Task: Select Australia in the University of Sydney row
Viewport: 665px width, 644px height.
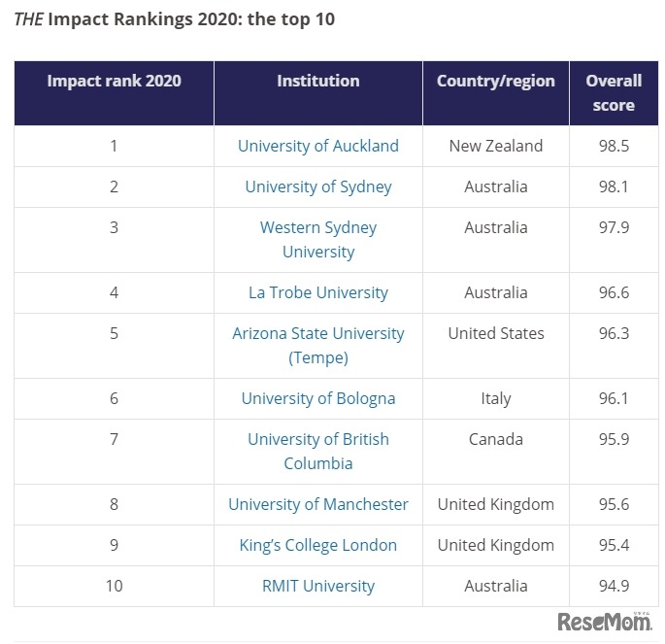Action: (496, 186)
